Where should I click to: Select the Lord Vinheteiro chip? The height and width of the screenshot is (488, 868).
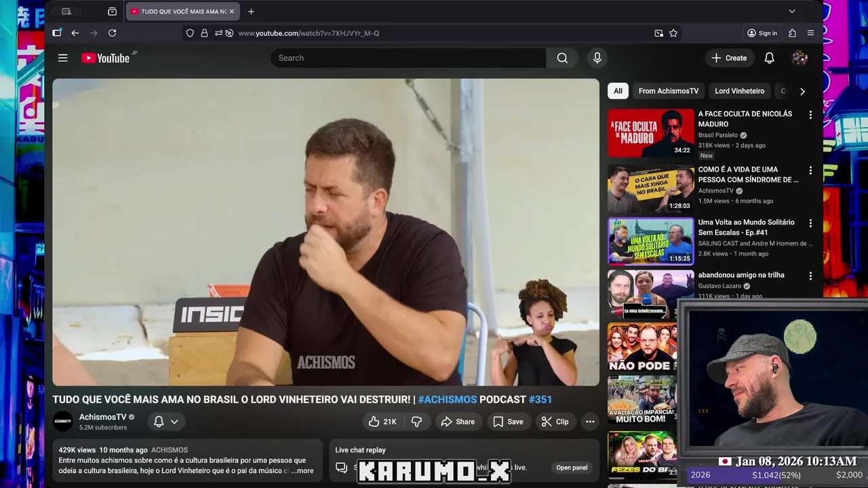pos(739,91)
